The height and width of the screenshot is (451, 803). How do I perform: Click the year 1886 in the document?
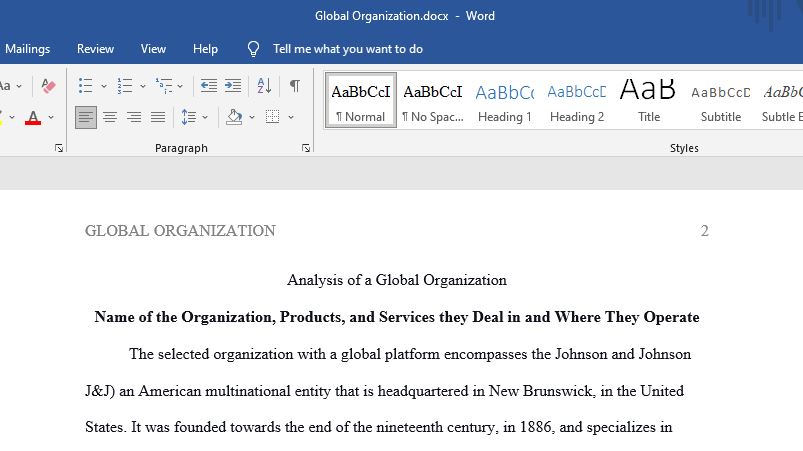[x=536, y=427]
